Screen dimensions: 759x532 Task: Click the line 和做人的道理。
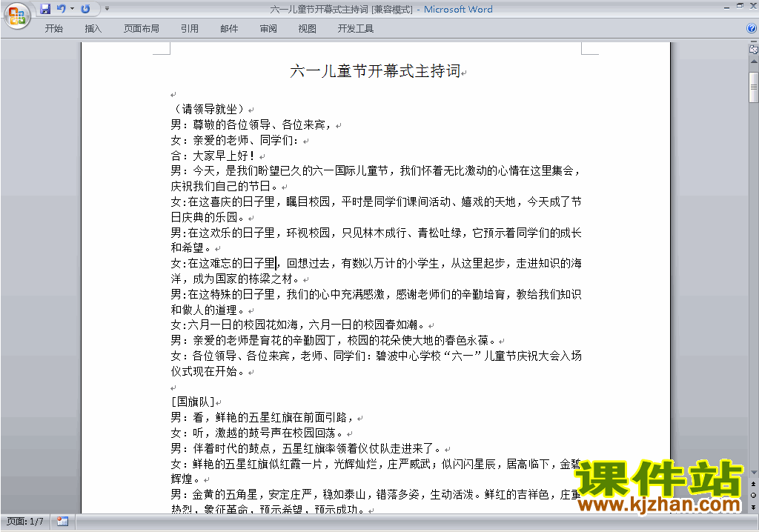(208, 310)
